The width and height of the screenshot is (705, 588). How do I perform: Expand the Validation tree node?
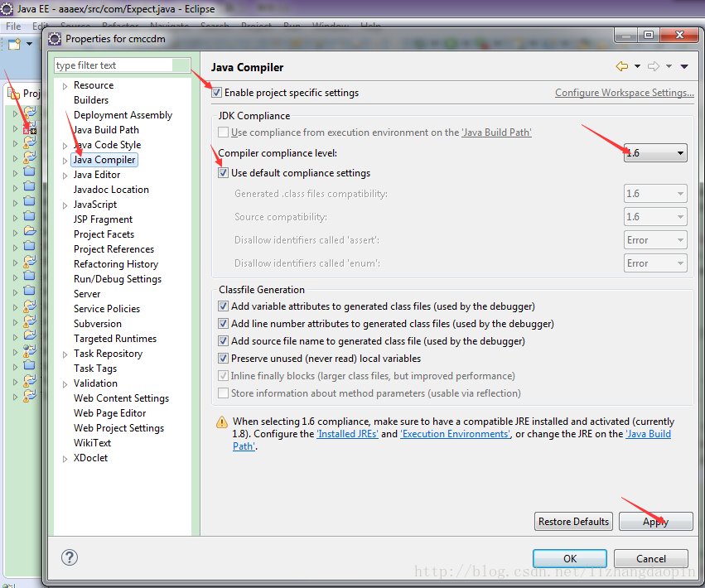65,384
